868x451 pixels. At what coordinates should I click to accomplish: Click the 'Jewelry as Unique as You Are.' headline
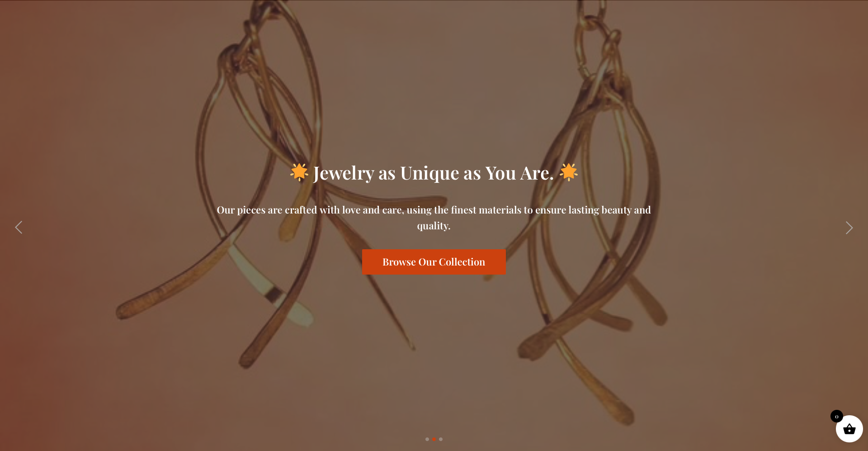coord(434,173)
